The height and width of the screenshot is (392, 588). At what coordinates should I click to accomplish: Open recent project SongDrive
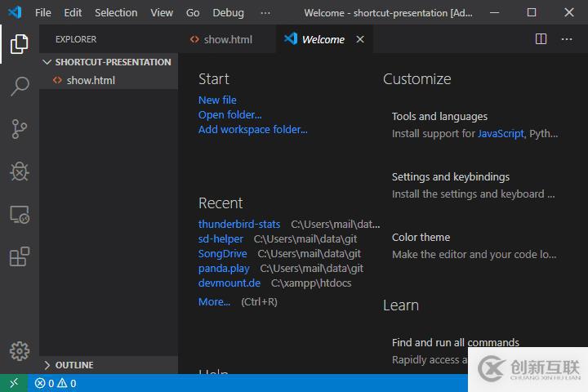222,254
